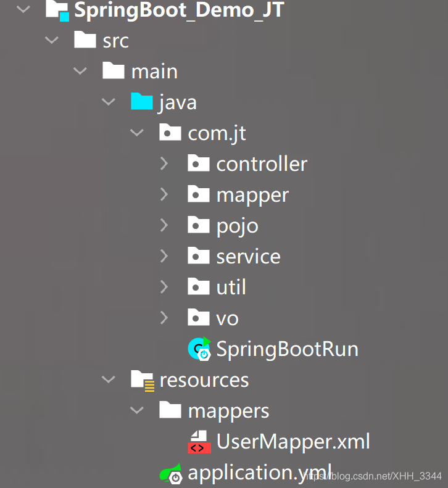Expand the pojo package
Image resolution: width=448 pixels, height=488 pixels.
pyautogui.click(x=164, y=225)
